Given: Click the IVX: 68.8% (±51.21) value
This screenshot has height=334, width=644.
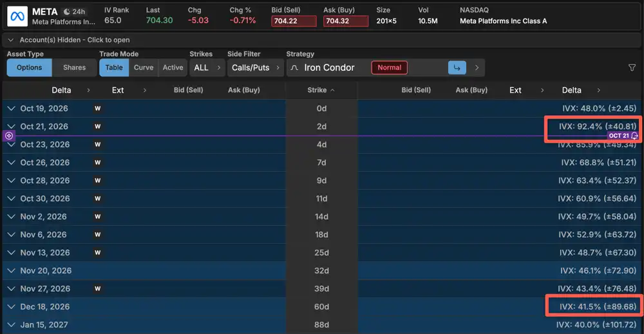Looking at the screenshot, I should pyautogui.click(x=599, y=162).
